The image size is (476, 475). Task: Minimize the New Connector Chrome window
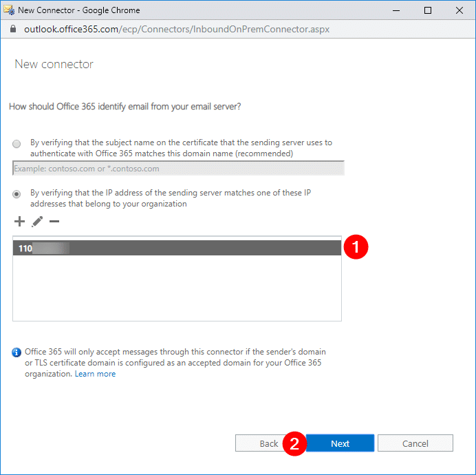point(396,10)
